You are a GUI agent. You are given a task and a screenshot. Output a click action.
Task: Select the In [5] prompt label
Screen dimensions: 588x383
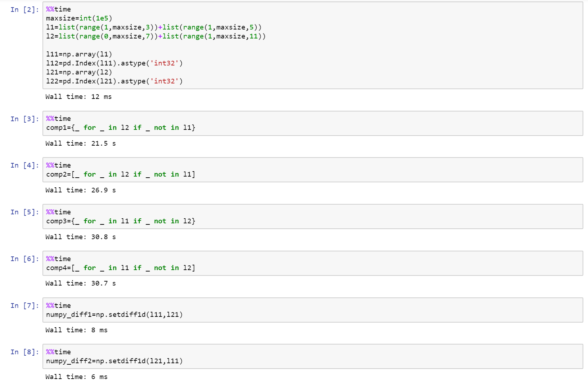pyautogui.click(x=24, y=212)
